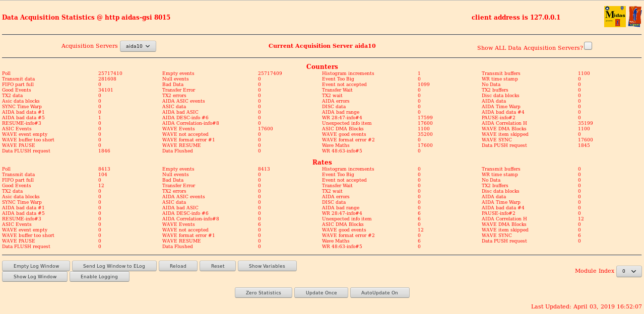The width and height of the screenshot is (644, 314).
Task: Click Send Log Window to ELog
Action: (114, 266)
